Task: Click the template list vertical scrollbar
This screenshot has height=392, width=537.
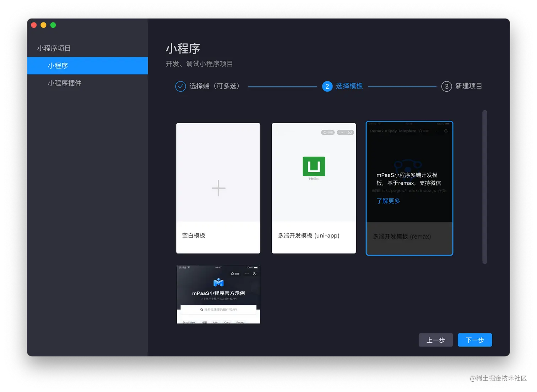Action: tap(484, 187)
